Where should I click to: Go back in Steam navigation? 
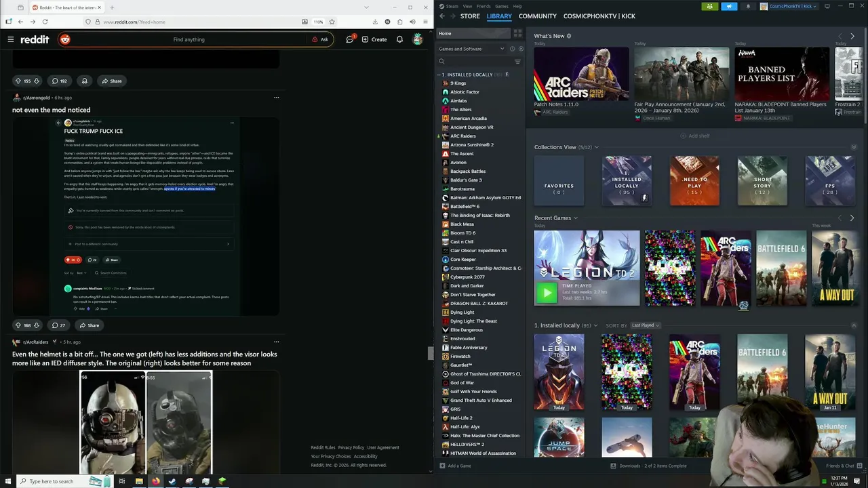pyautogui.click(x=442, y=16)
